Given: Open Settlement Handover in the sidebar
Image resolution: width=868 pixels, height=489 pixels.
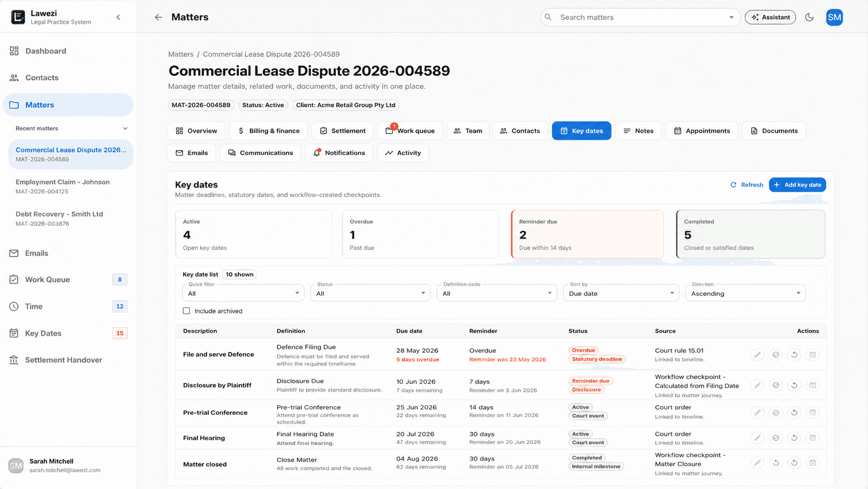Looking at the screenshot, I should pos(68,360).
